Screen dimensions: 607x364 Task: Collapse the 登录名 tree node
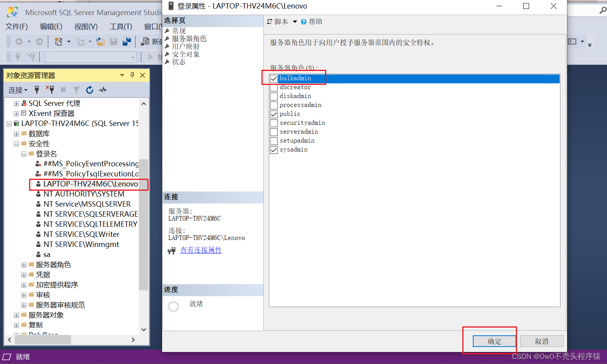click(x=24, y=154)
